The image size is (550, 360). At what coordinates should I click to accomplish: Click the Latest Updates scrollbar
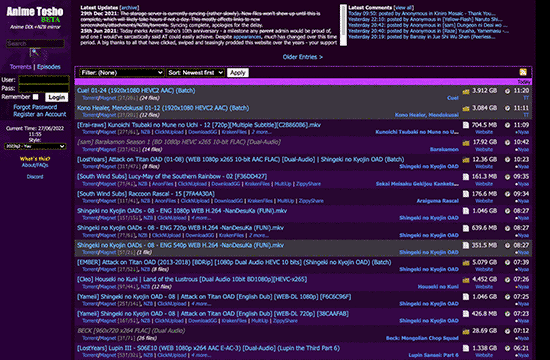tap(343, 25)
